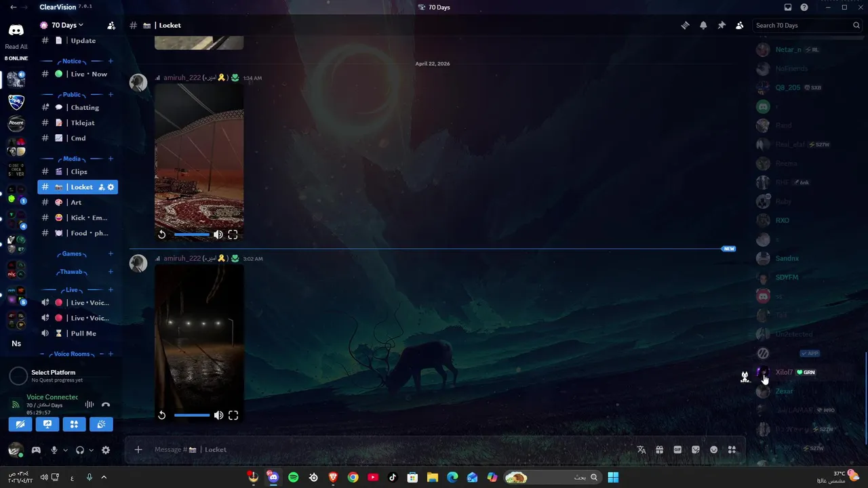
Task: Collapse the Voice Rooms category
Action: coord(71,354)
